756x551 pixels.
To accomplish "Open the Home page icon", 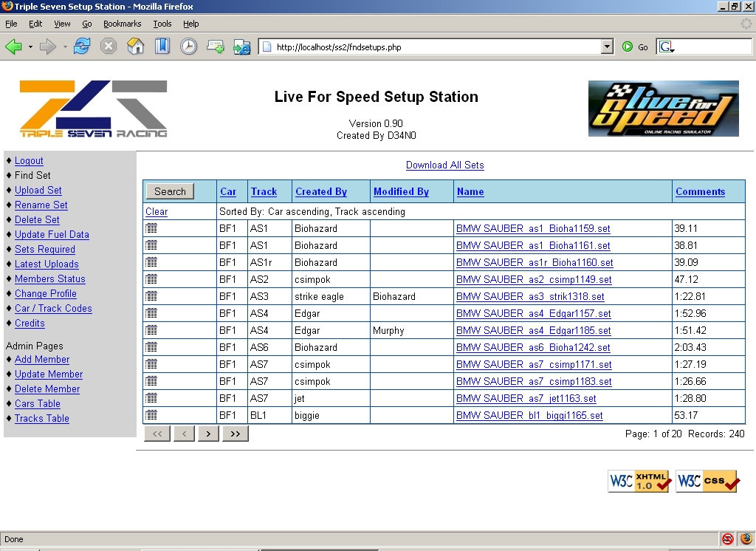I will [x=136, y=47].
